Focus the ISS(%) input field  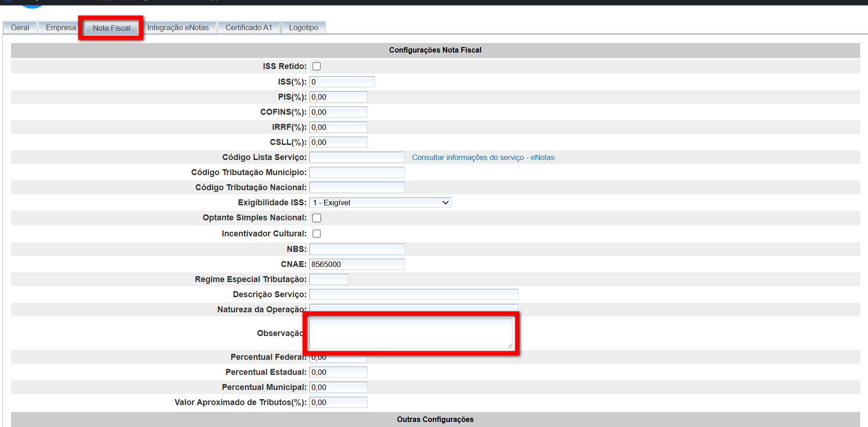tap(342, 82)
